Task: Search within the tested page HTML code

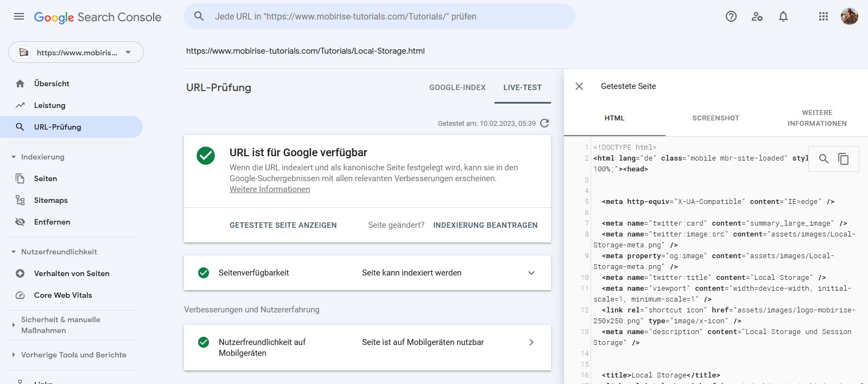Action: [x=823, y=159]
